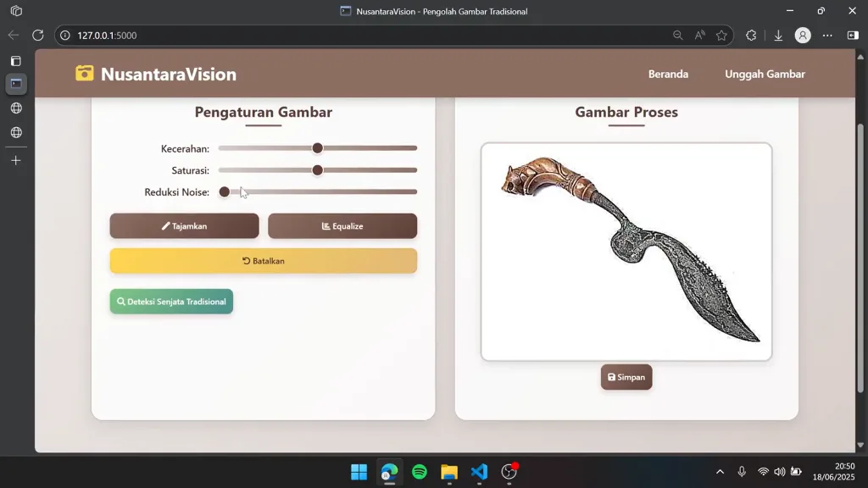Open the volume speaker tray icon
The width and height of the screenshot is (868, 488).
coord(780,472)
